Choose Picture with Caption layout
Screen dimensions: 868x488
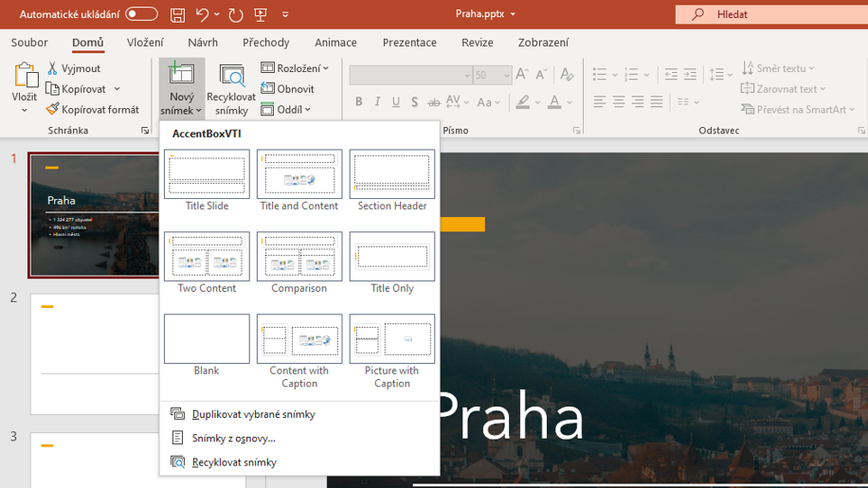(392, 352)
